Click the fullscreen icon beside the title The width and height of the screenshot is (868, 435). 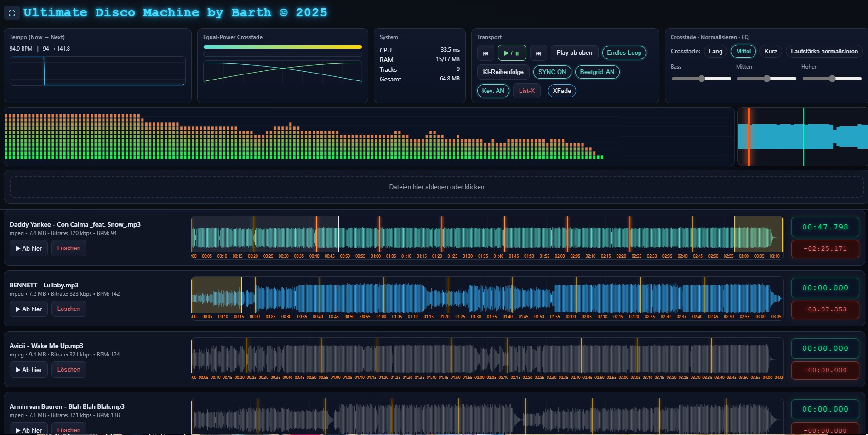[12, 13]
